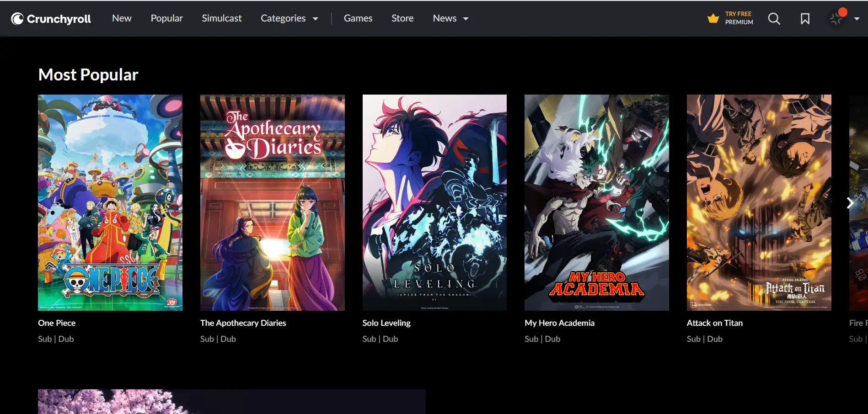The height and width of the screenshot is (414, 868).
Task: Open the cherry blossom banner image
Action: [x=232, y=402]
